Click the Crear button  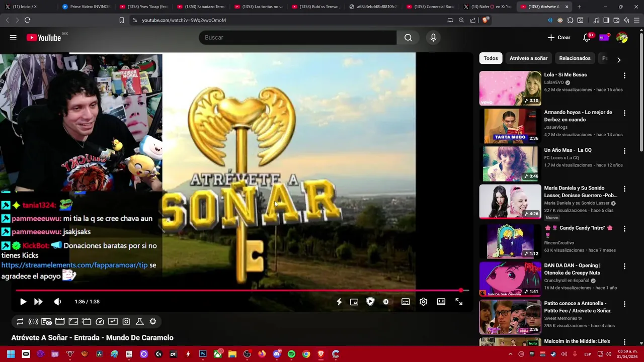click(x=559, y=38)
